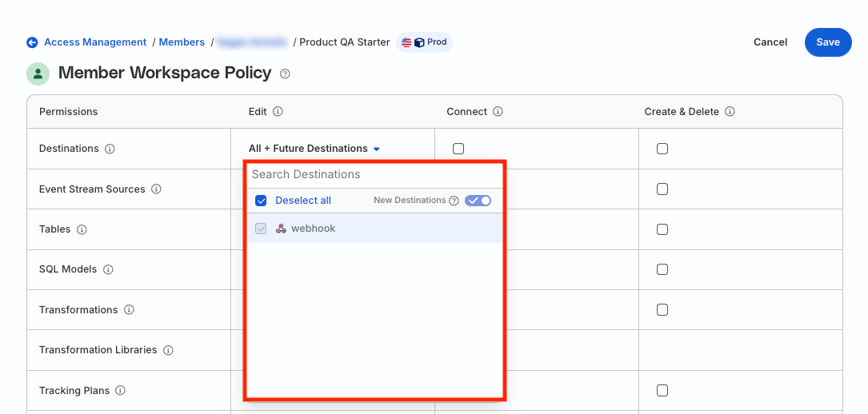Viewport: 868px width, 414px height.
Task: Show info for the Connect column
Action: [498, 112]
